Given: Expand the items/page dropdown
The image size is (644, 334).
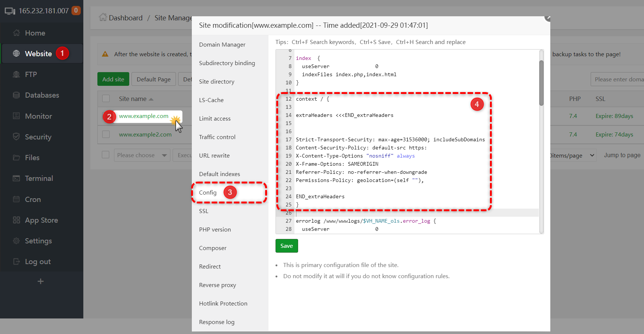Looking at the screenshot, I should click(573, 155).
